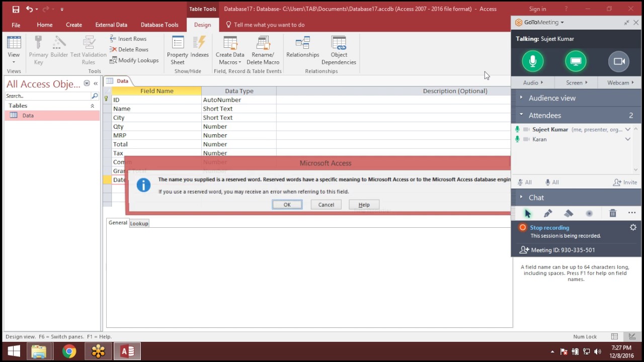Select the MRP field name cell
The height and width of the screenshot is (362, 644).
click(x=156, y=135)
